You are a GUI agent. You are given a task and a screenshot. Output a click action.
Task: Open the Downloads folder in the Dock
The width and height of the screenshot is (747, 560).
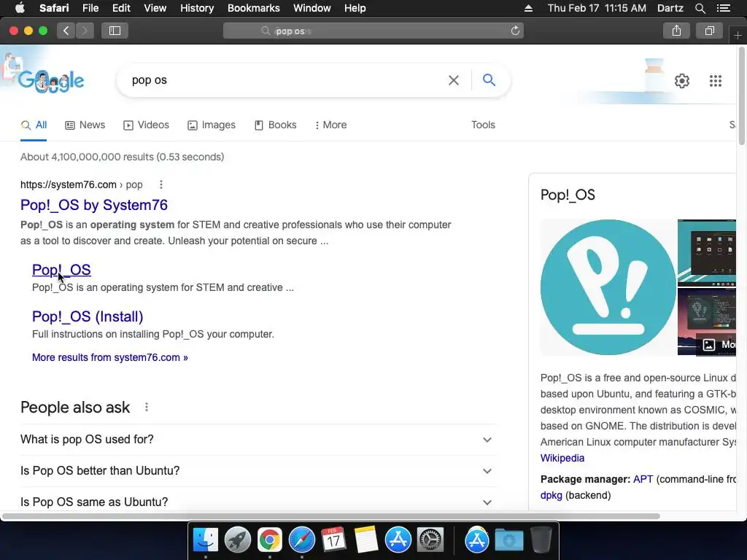pos(508,540)
